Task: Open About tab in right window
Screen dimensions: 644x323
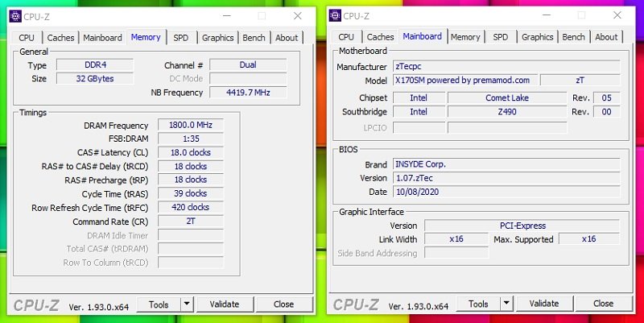Action: [606, 36]
